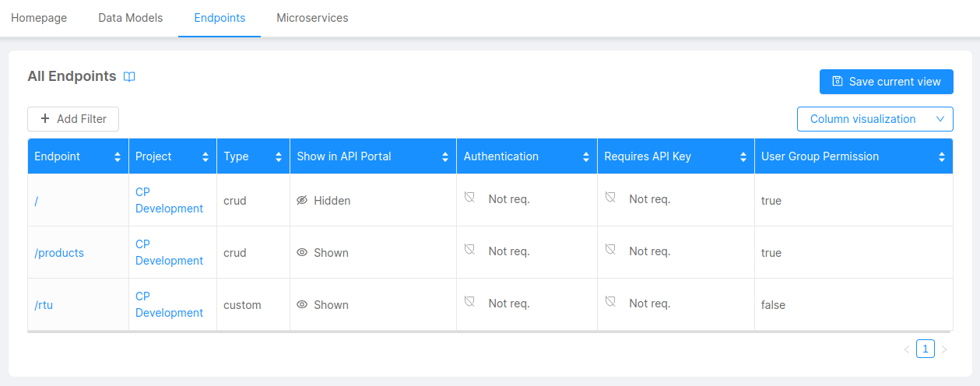This screenshot has height=386, width=980.
Task: Go to next page arrow in pagination
Action: 944,349
